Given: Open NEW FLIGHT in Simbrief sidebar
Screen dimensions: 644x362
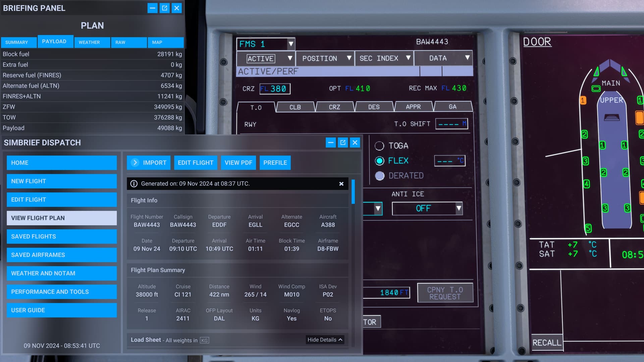Looking at the screenshot, I should 62,181.
